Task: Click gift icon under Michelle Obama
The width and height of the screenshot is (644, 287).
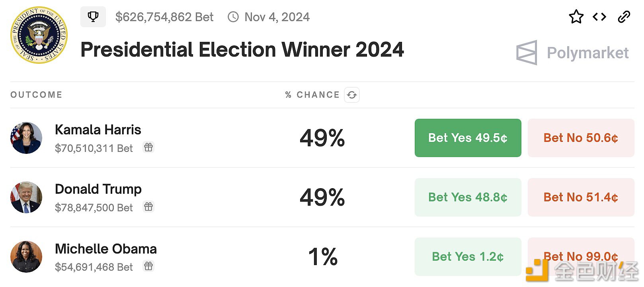Action: (148, 266)
